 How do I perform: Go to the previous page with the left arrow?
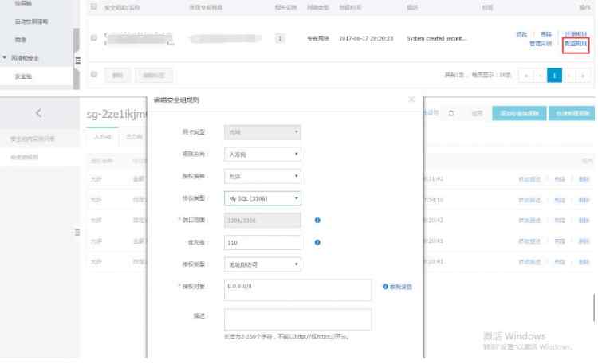pyautogui.click(x=540, y=76)
